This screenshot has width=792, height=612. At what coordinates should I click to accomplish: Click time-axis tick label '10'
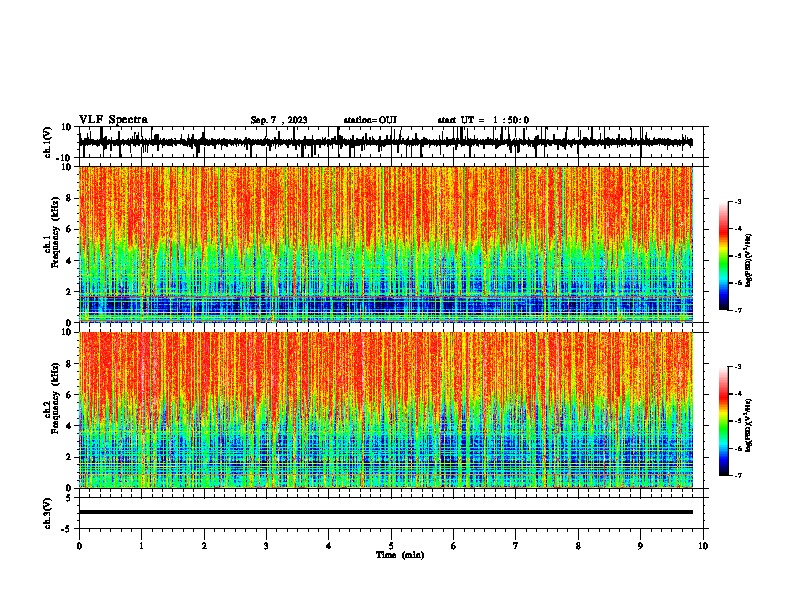tap(703, 546)
